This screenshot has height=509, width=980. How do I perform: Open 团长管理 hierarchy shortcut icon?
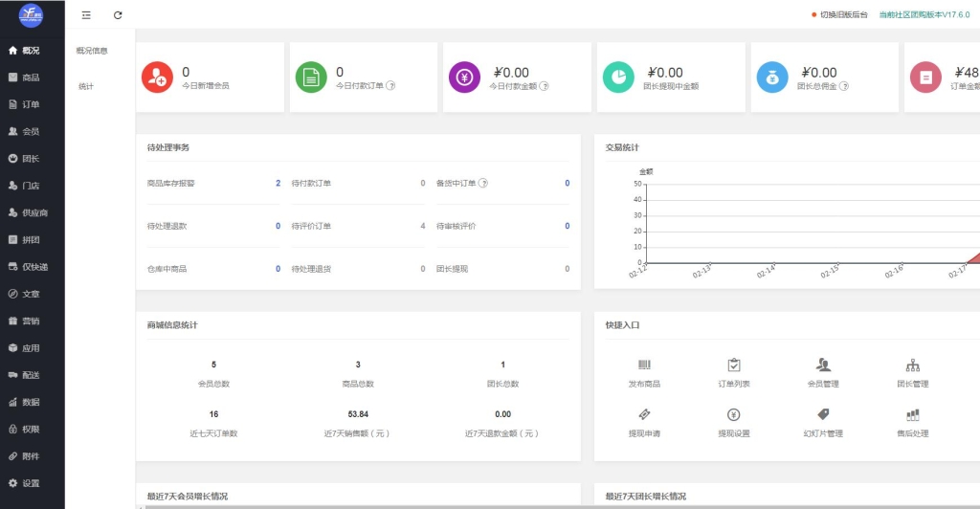912,365
